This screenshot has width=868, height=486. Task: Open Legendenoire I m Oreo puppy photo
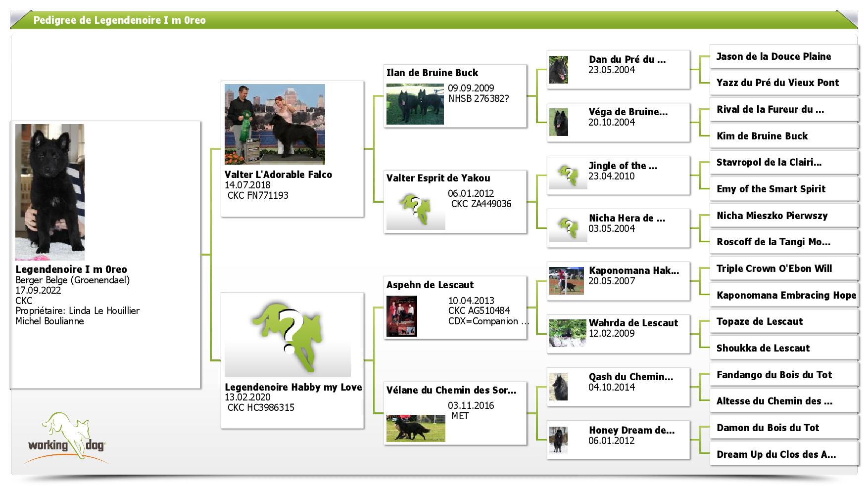tap(49, 192)
